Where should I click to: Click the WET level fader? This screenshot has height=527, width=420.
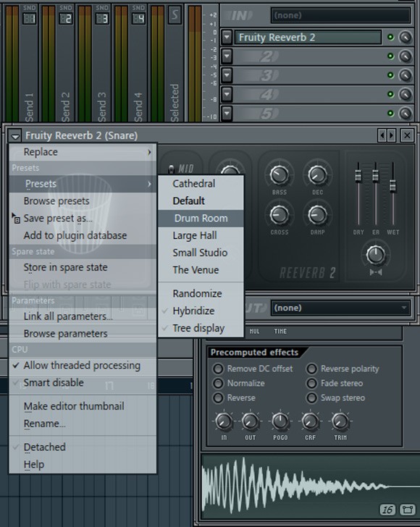click(392, 186)
